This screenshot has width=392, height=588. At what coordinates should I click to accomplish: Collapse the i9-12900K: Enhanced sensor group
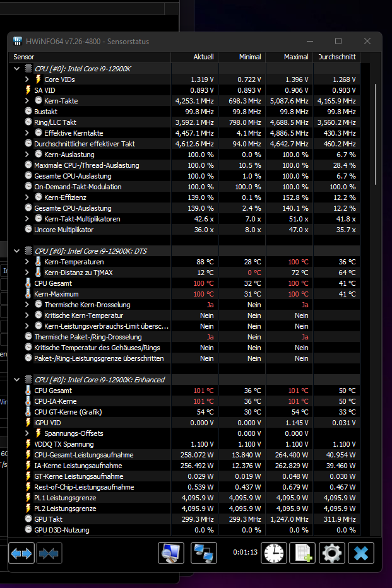click(x=16, y=380)
